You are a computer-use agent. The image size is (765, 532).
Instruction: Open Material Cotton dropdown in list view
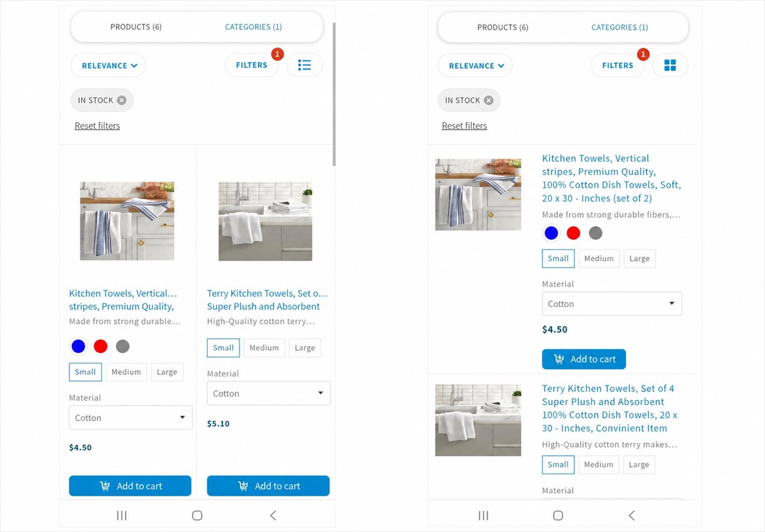pos(612,304)
